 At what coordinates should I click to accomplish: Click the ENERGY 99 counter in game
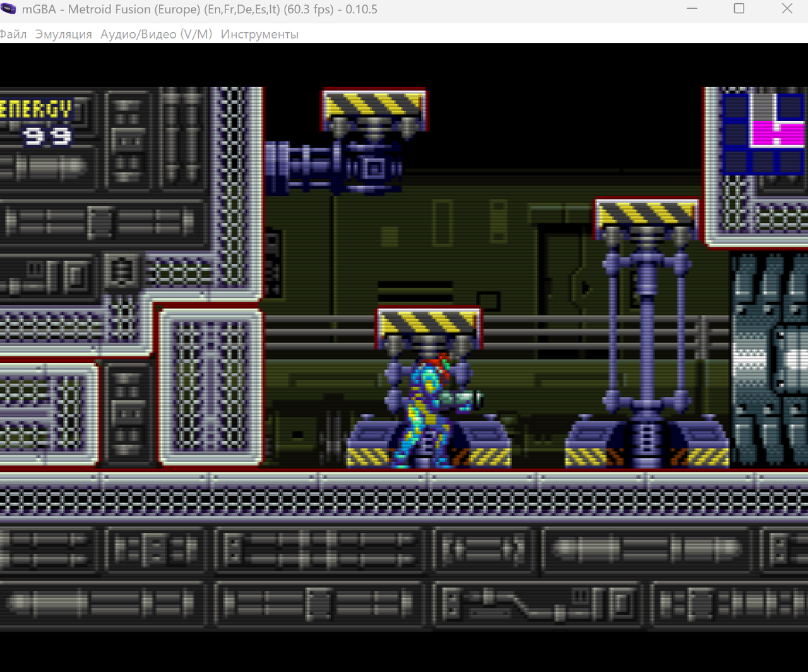click(37, 123)
